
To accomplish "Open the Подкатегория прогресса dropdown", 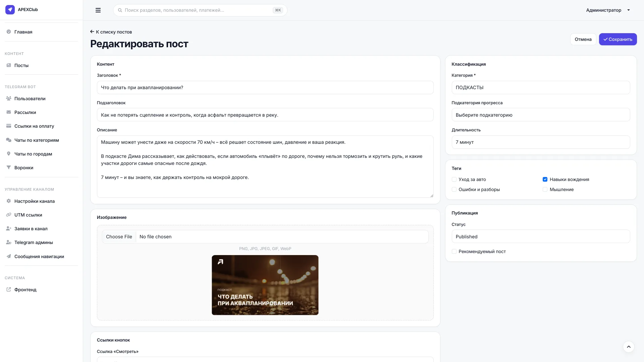I will coord(541,115).
